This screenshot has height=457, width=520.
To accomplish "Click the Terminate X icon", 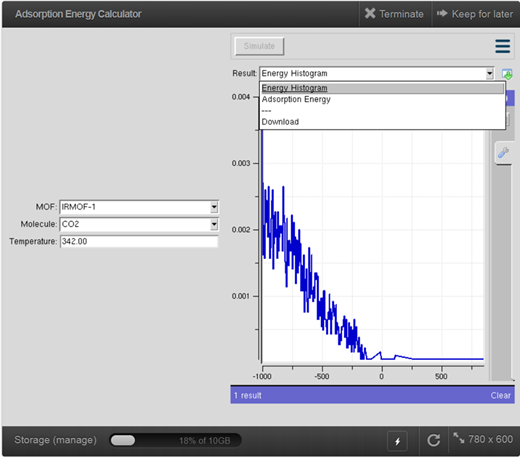I will coord(370,13).
